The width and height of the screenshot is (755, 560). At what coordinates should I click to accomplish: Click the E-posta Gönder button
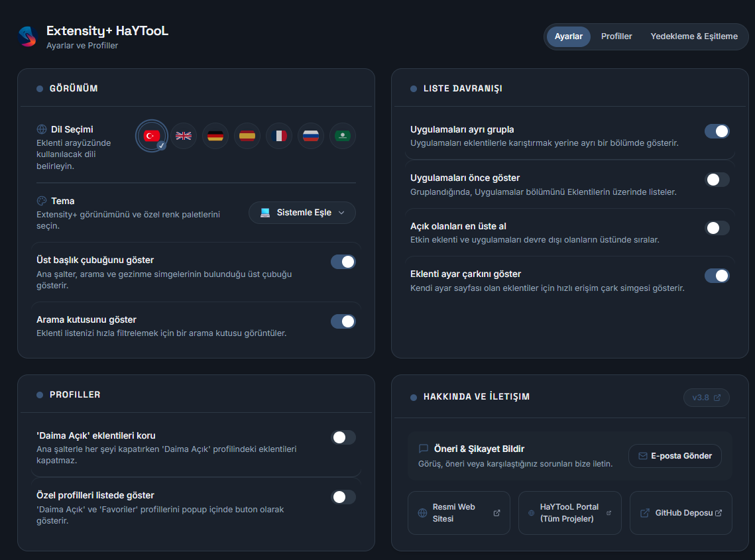coord(675,456)
